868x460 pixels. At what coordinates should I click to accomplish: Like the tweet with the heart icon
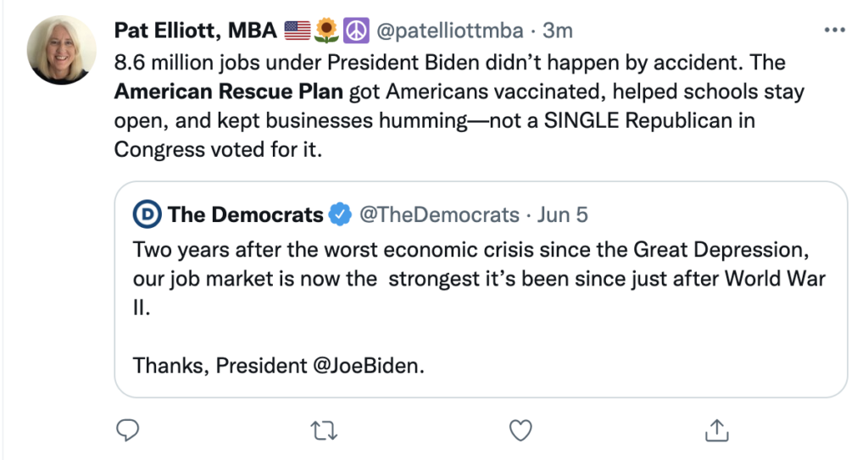[x=520, y=431]
